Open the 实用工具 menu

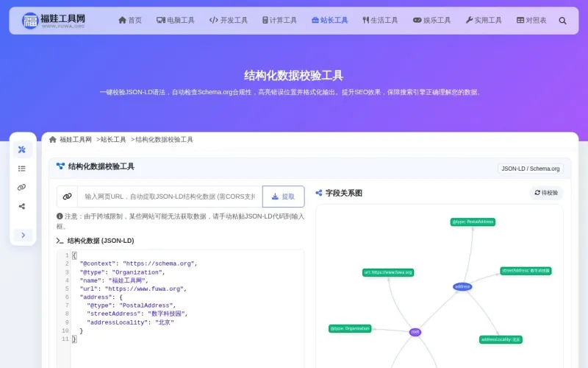click(484, 21)
